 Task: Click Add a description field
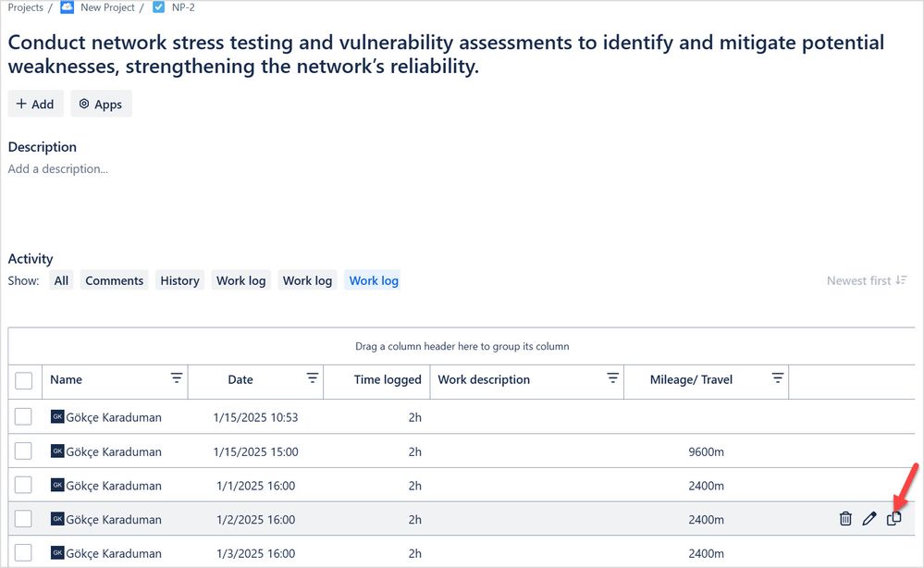[x=57, y=168]
